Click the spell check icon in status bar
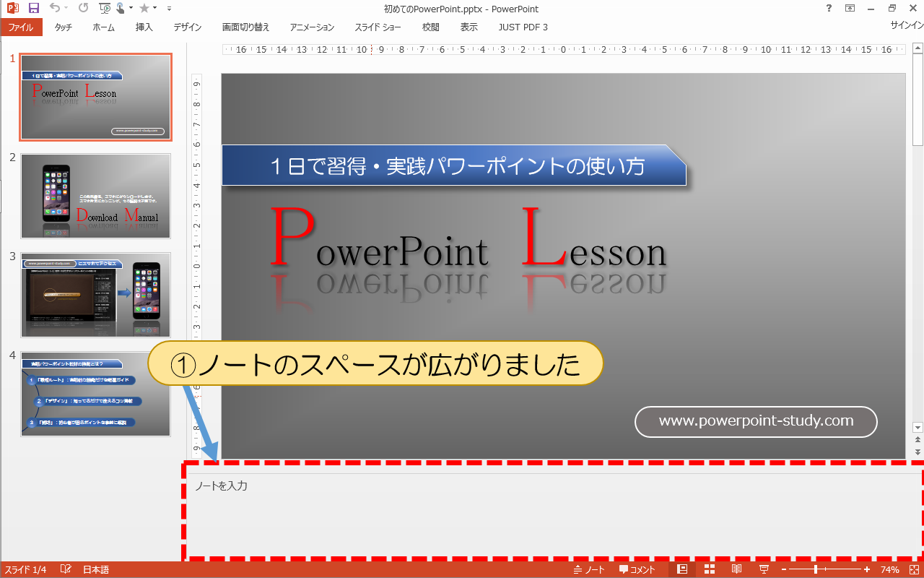This screenshot has height=578, width=924. point(66,570)
